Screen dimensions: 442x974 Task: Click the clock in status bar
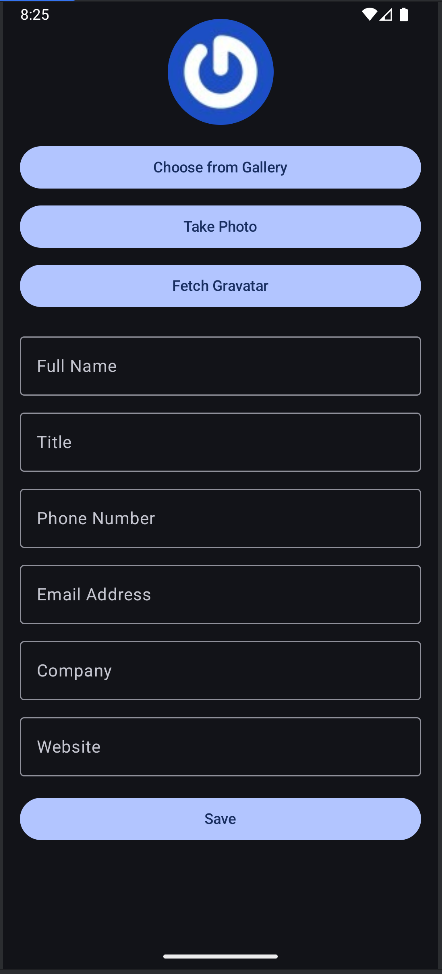[x=35, y=15]
